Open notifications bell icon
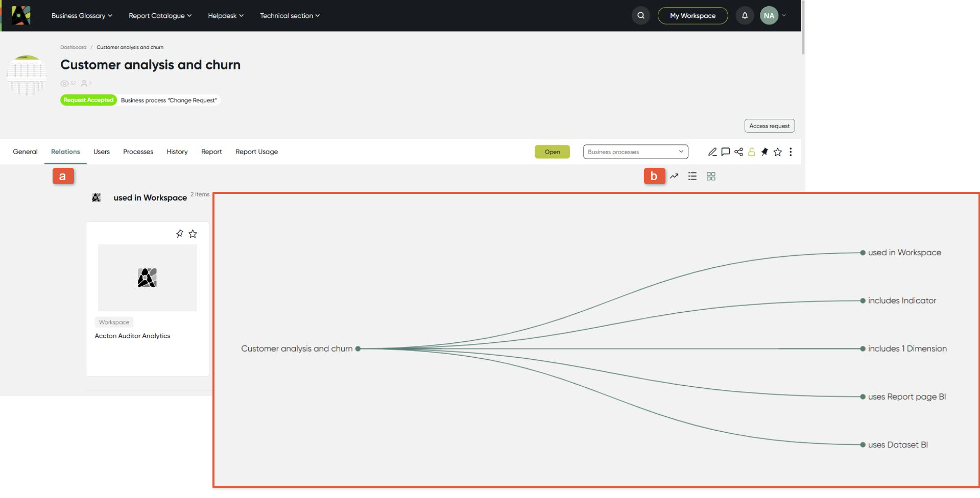The height and width of the screenshot is (498, 980). pyautogui.click(x=745, y=15)
